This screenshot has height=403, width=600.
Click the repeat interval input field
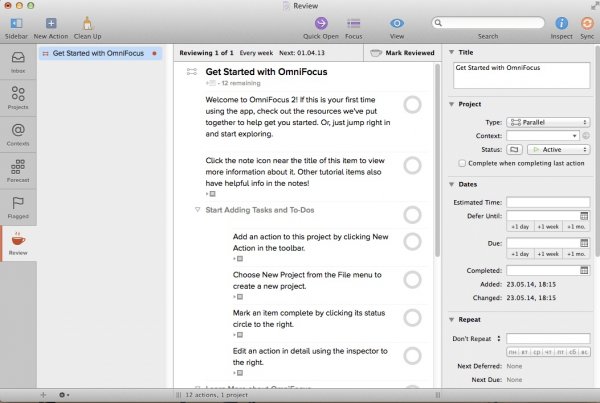(548, 338)
